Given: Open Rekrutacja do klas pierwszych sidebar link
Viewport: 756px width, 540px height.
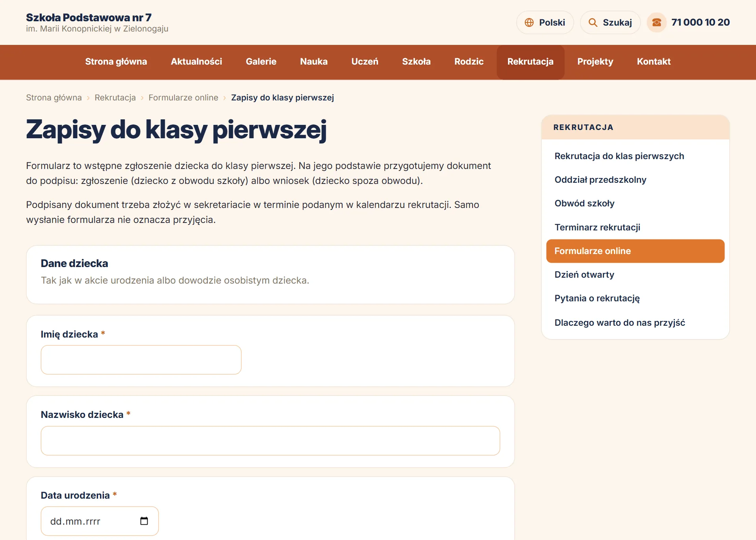Looking at the screenshot, I should pyautogui.click(x=635, y=156).
